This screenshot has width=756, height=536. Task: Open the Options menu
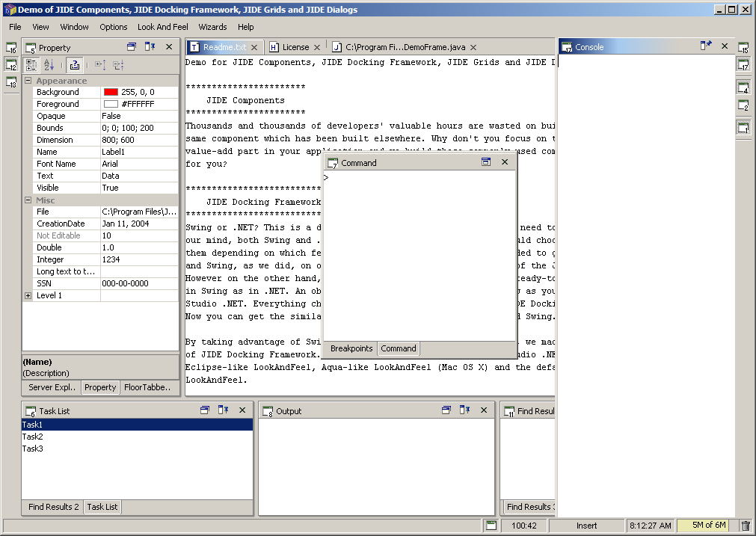(114, 27)
